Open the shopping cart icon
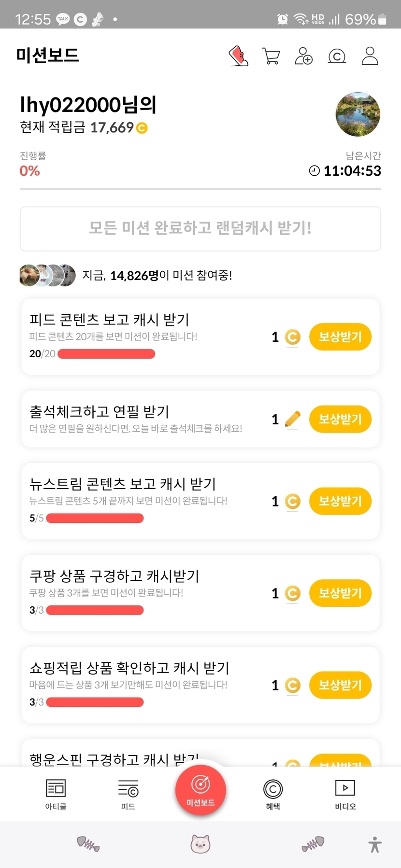The width and height of the screenshot is (401, 868). click(271, 56)
